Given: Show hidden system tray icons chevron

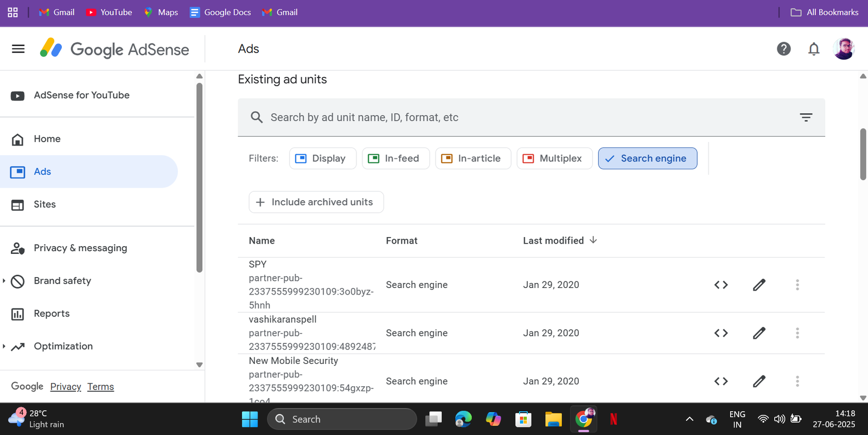Looking at the screenshot, I should pos(690,419).
